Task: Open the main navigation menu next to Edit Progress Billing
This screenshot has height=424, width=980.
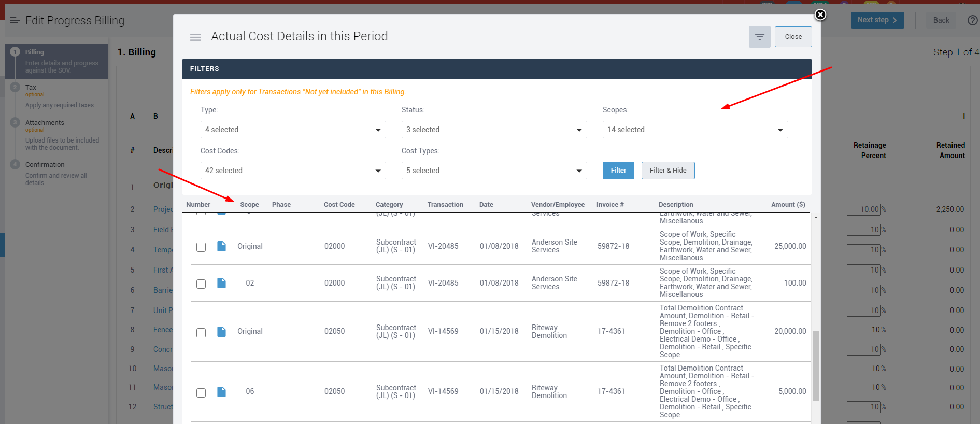Action: 15,20
